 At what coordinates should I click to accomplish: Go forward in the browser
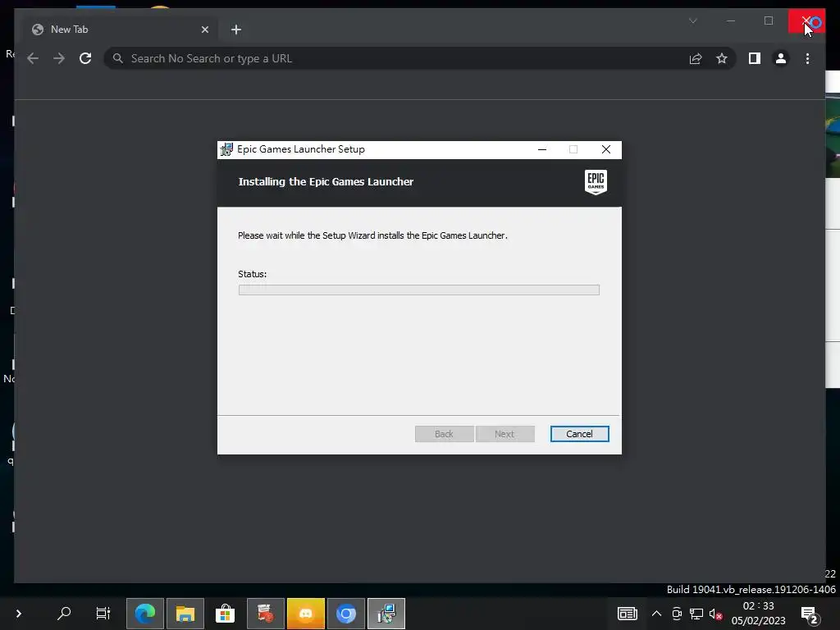click(59, 58)
